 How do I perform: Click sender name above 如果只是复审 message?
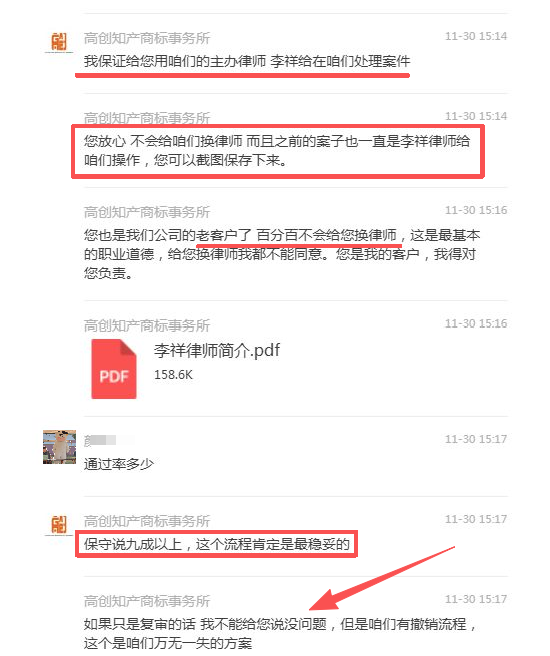[x=147, y=601]
